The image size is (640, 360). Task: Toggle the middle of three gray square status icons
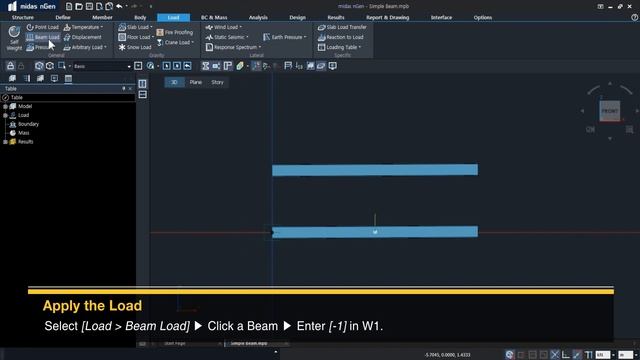pyautogui.click(x=532, y=355)
